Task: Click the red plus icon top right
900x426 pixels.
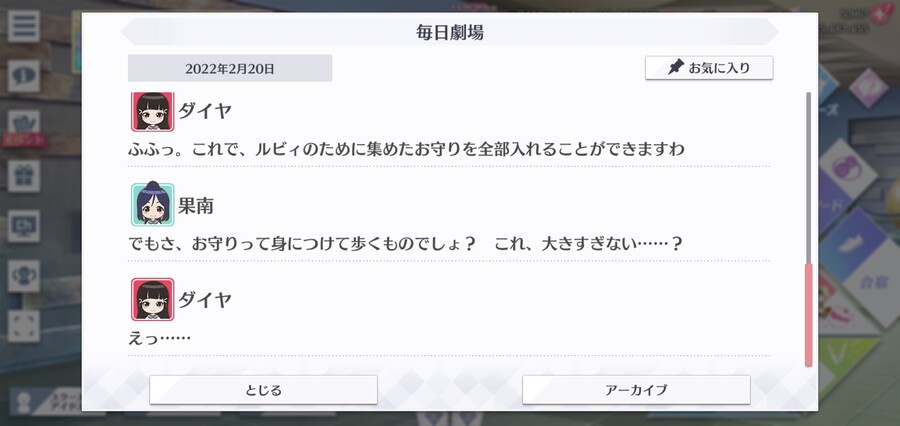Action: [x=878, y=14]
